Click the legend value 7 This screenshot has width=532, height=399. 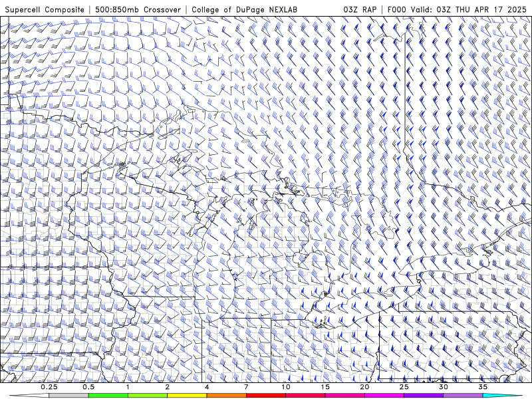(x=246, y=387)
